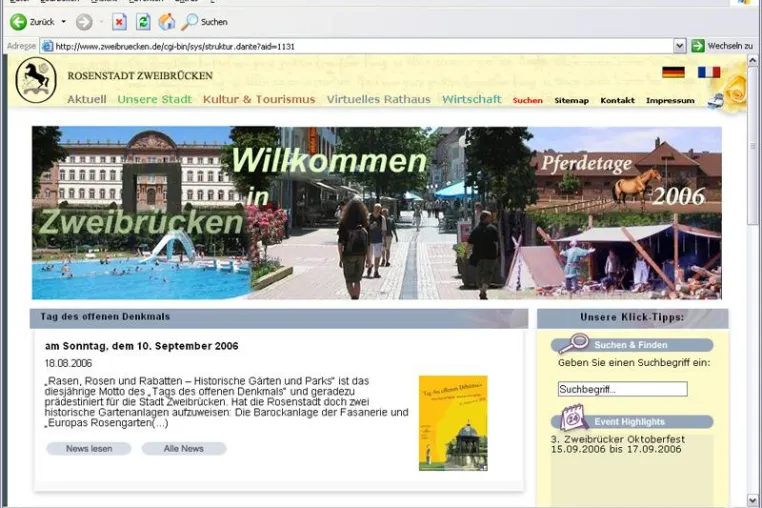Click the Event Highlights header

tap(629, 421)
